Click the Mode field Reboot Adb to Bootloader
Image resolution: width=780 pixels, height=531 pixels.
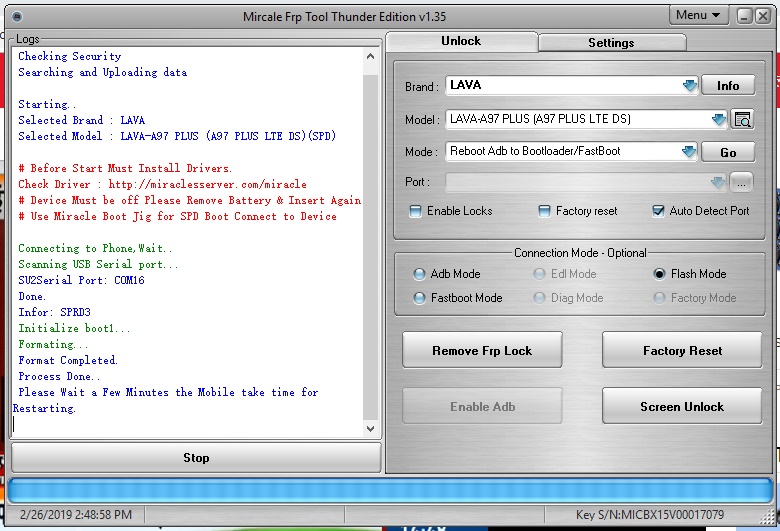coord(571,151)
